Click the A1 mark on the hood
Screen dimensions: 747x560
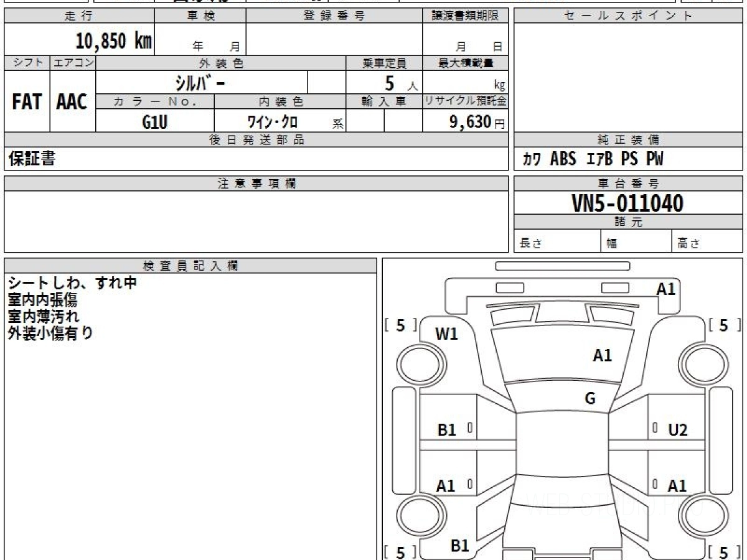coord(602,355)
